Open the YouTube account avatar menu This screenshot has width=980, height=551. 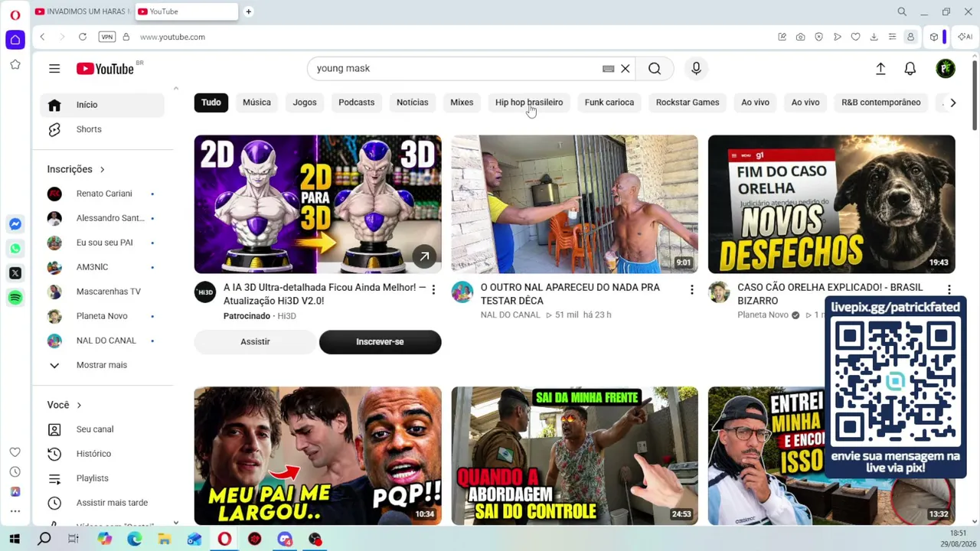(x=946, y=69)
